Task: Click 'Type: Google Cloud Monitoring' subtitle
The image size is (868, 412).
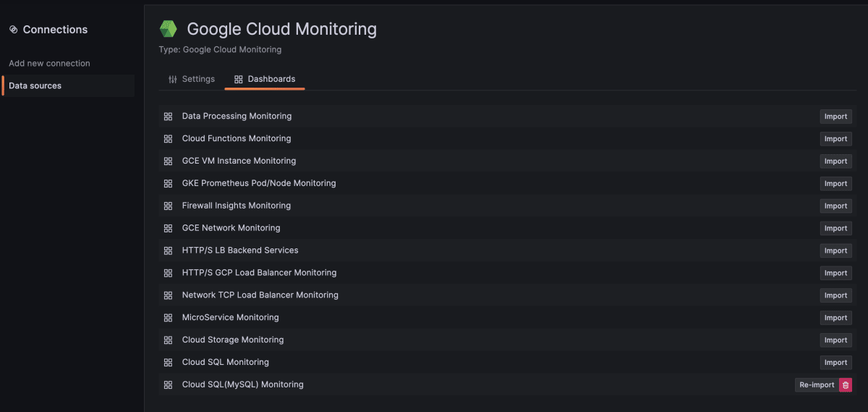Action: pos(220,50)
